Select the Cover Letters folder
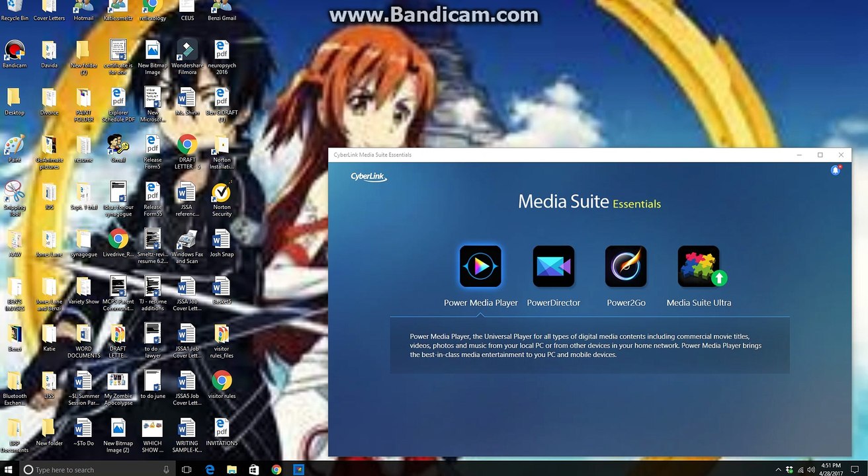 [x=49, y=11]
